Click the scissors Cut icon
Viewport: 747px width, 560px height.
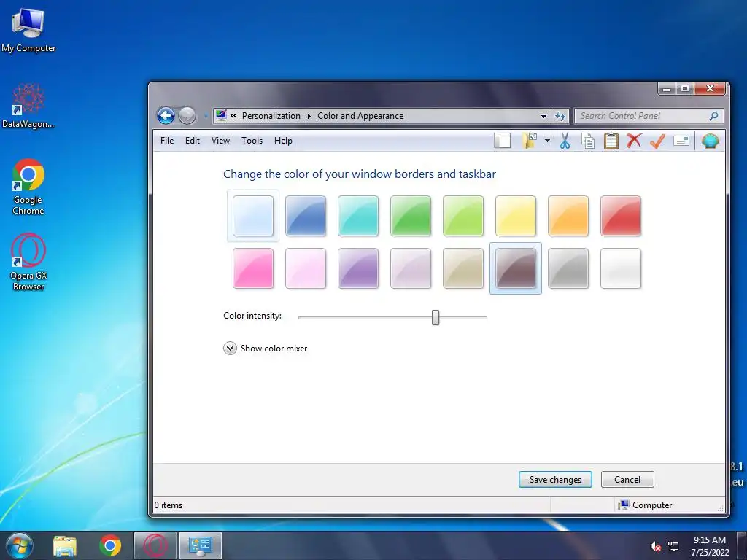(x=565, y=141)
